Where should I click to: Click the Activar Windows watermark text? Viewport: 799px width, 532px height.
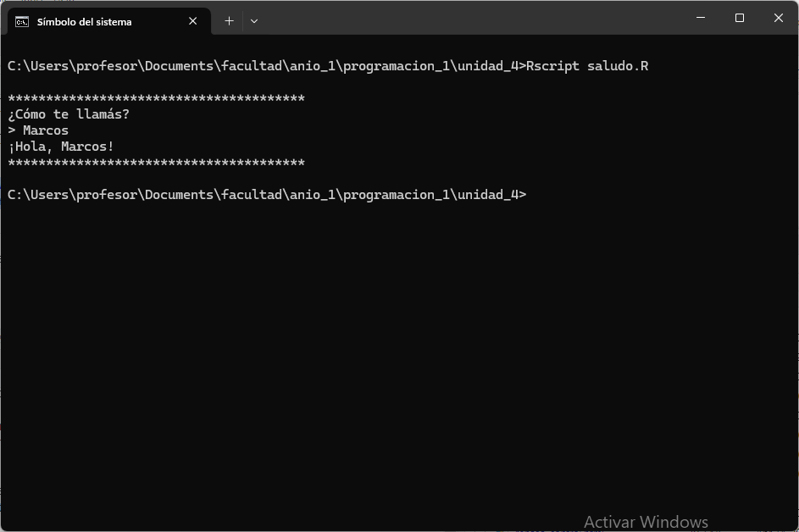(x=646, y=522)
